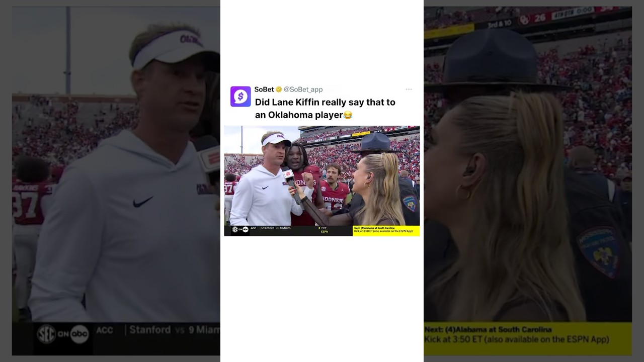Click the embedded interview video thumbnail
Image resolution: width=644 pixels, height=362 pixels.
[321, 181]
